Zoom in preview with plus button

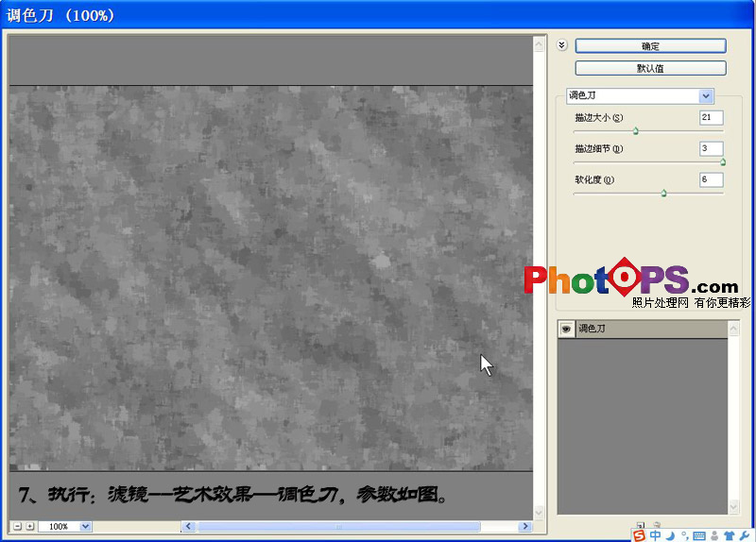[x=30, y=526]
